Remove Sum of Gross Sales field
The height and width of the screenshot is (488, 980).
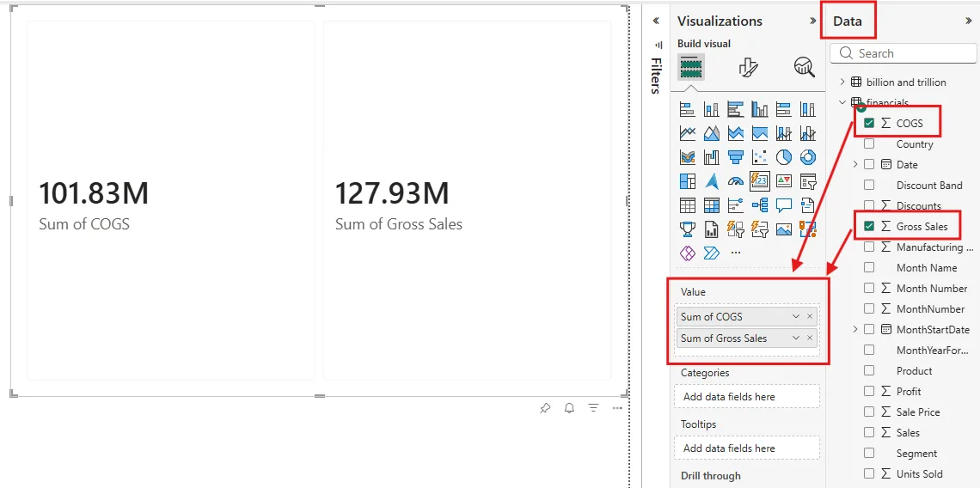click(x=810, y=338)
